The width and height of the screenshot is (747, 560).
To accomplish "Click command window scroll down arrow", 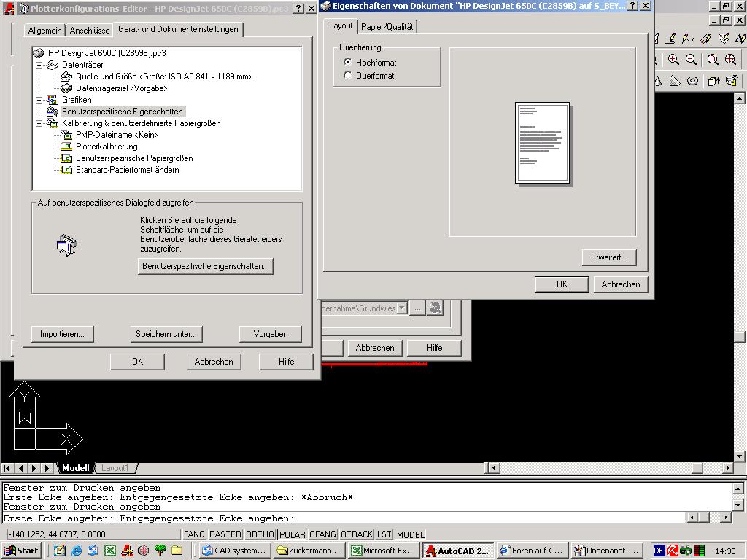I will [x=738, y=505].
